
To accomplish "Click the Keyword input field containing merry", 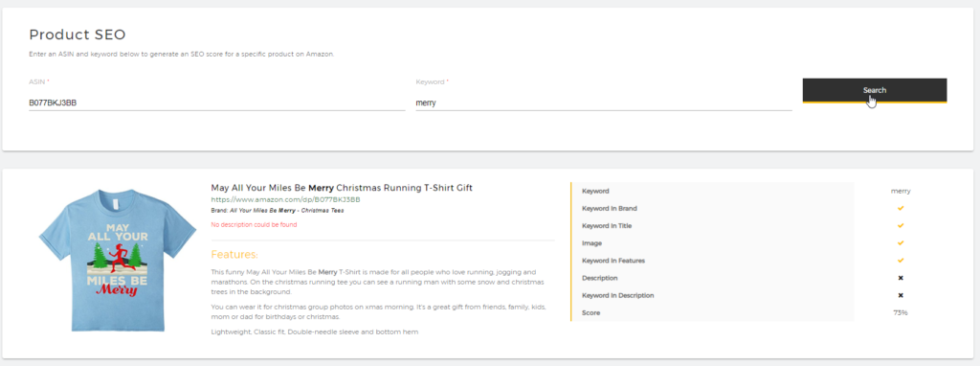I will (x=604, y=103).
